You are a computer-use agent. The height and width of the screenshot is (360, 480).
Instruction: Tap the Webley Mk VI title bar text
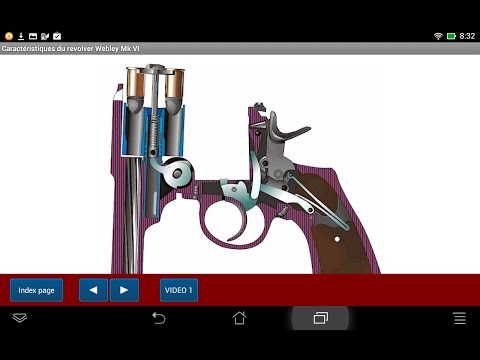coord(70,49)
